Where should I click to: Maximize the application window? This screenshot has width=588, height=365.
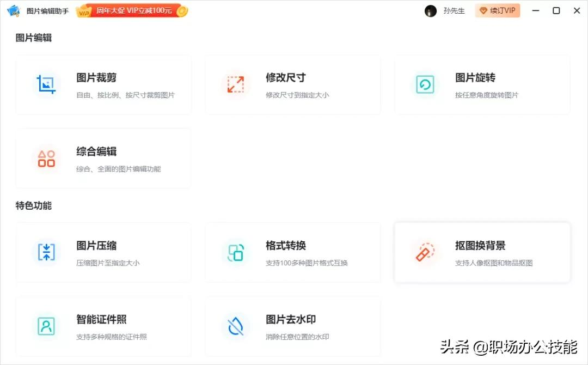(556, 11)
